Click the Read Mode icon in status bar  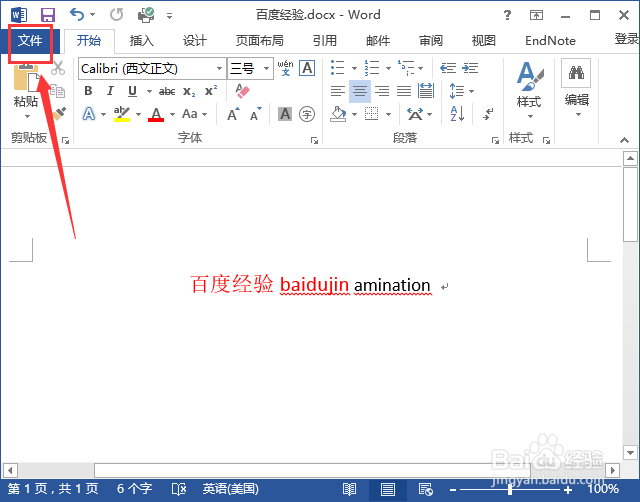[x=349, y=489]
